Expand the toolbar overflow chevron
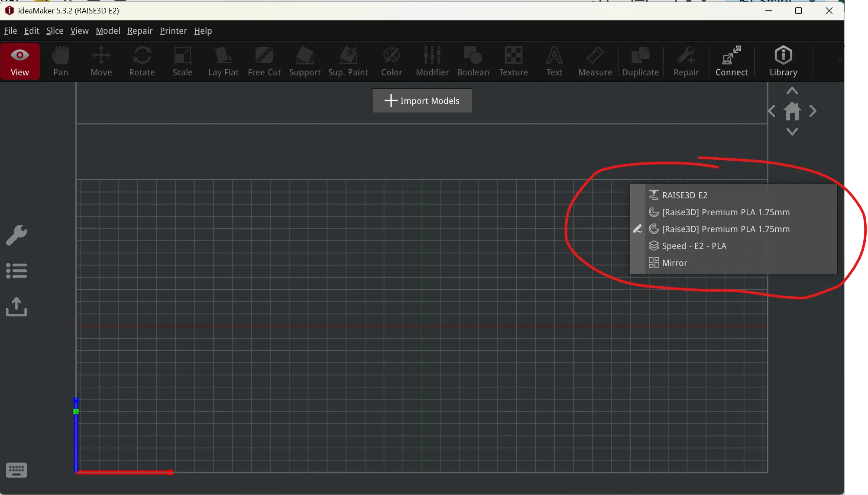 coord(840,61)
